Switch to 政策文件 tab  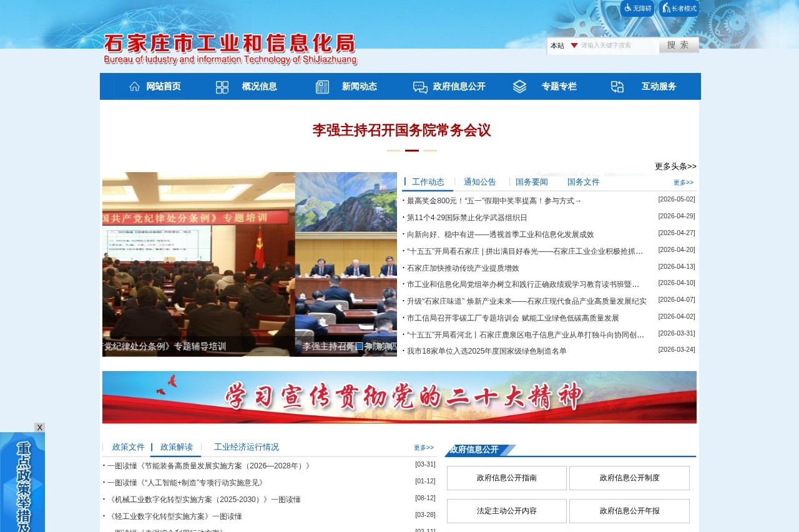coord(129,447)
